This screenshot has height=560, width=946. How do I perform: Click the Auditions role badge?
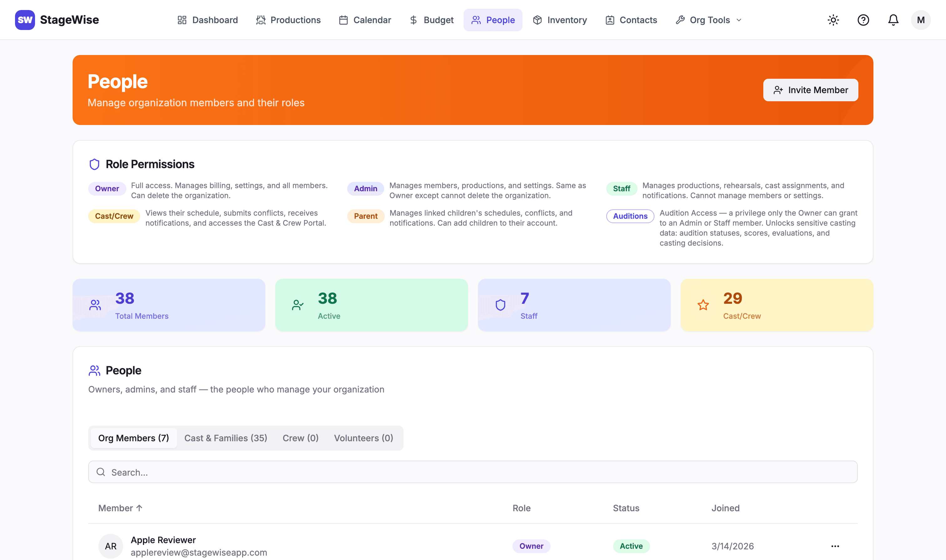tap(630, 216)
